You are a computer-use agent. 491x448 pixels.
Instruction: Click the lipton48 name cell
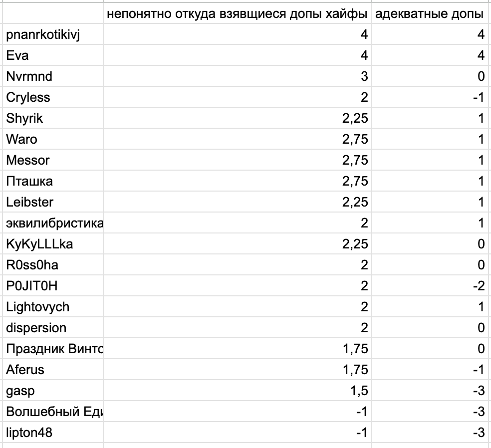52,433
